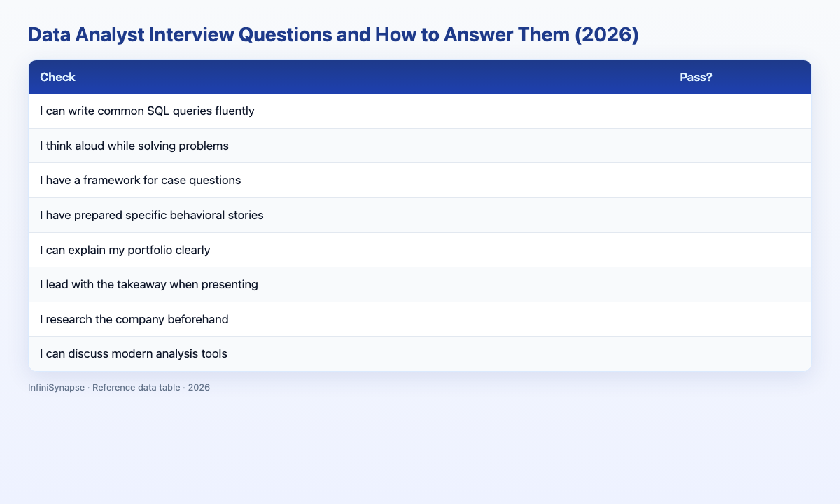840x504 pixels.
Task: Select the 'research the company beforehand' row
Action: point(420,319)
